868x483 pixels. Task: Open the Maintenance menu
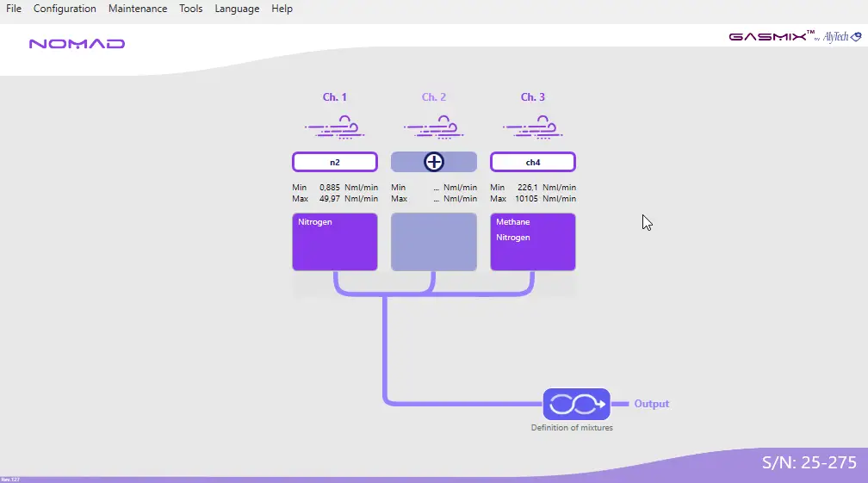click(x=138, y=9)
